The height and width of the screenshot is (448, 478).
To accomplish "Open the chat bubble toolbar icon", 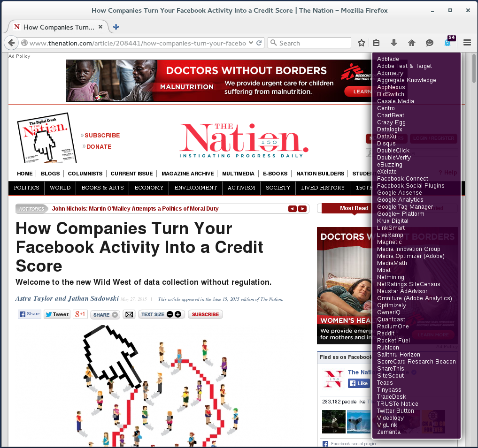I will click(430, 43).
